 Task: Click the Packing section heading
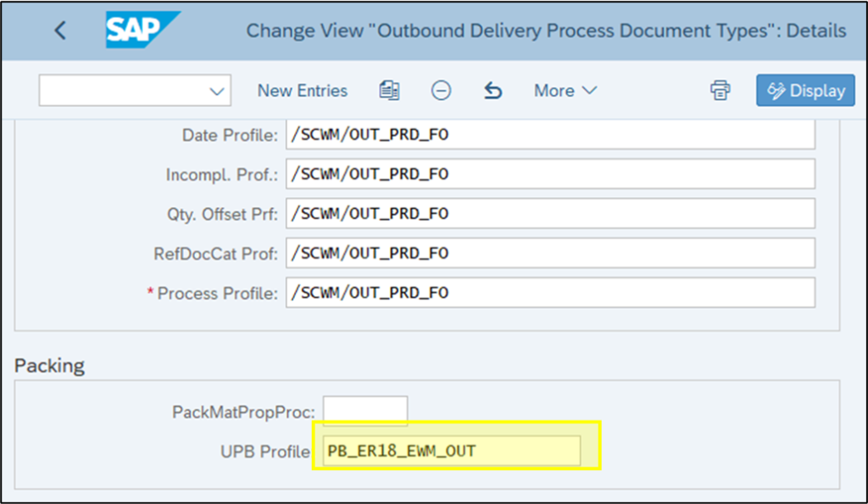49,366
